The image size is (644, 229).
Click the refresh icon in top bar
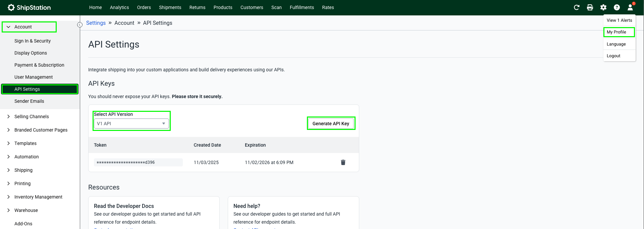point(577,7)
